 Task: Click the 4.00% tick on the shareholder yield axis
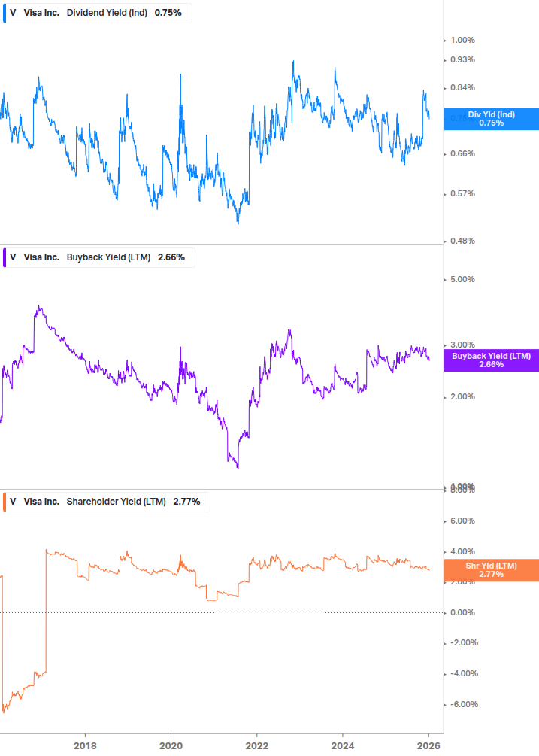click(462, 551)
